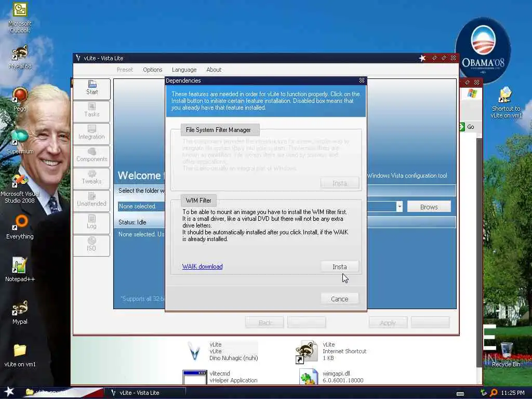532x399 pixels.
Task: Click vLite application file icon in folder
Action: pyautogui.click(x=194, y=351)
